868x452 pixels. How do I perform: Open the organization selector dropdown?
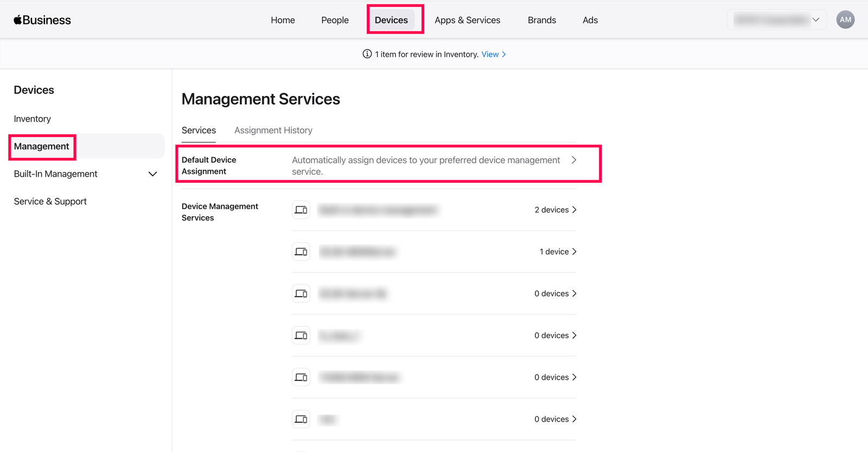tap(776, 20)
